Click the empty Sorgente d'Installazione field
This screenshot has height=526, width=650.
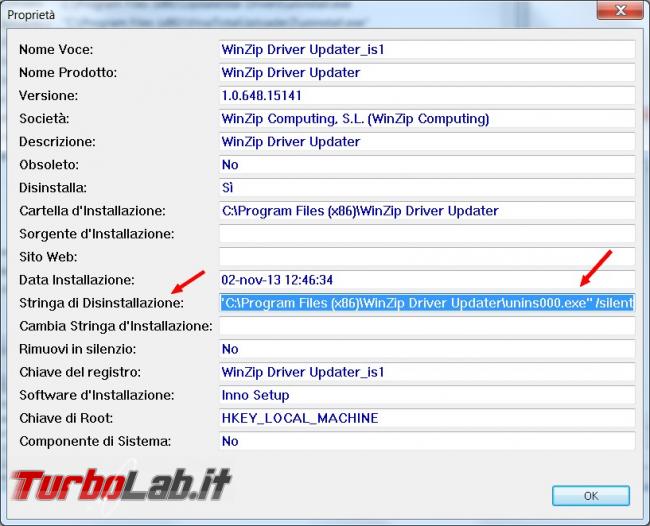click(427, 234)
